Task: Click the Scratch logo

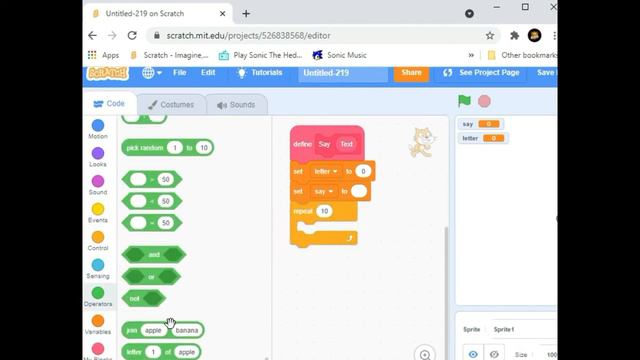Action: point(108,73)
